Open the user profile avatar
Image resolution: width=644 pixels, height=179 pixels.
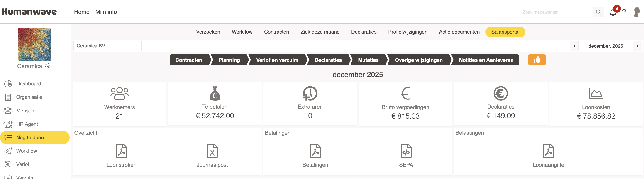[x=637, y=12]
